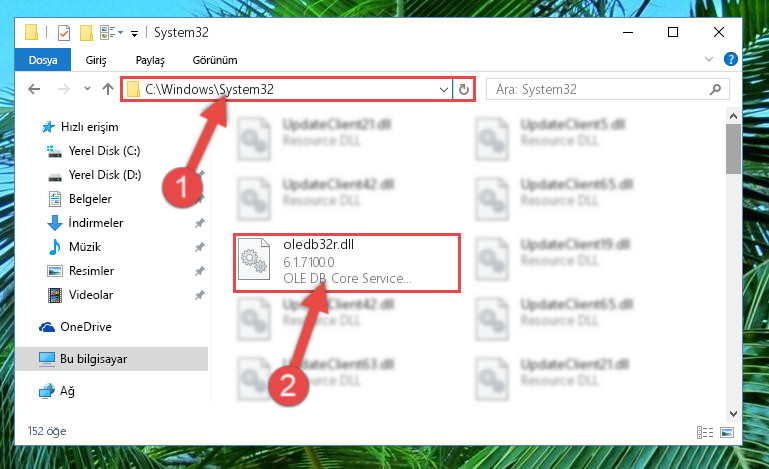769x469 pixels.
Task: Click the search magnifier icon
Action: (715, 89)
